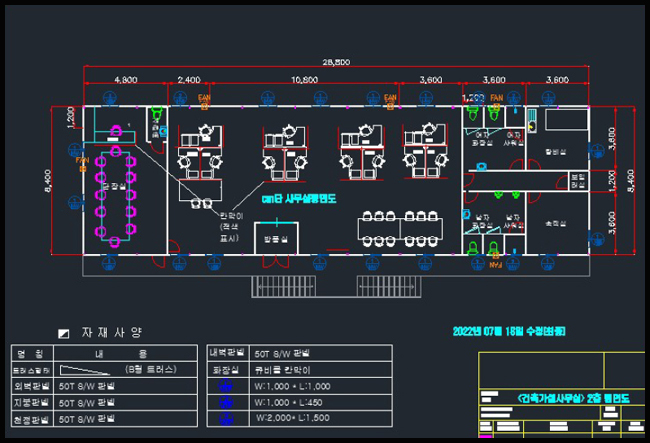The width and height of the screenshot is (650, 443).
Task: Pick the 2,400 dimension text
Action: pos(188,79)
